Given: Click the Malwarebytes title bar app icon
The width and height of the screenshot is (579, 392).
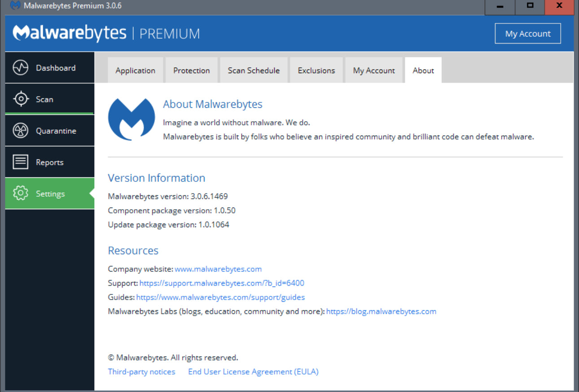Looking at the screenshot, I should (x=15, y=6).
